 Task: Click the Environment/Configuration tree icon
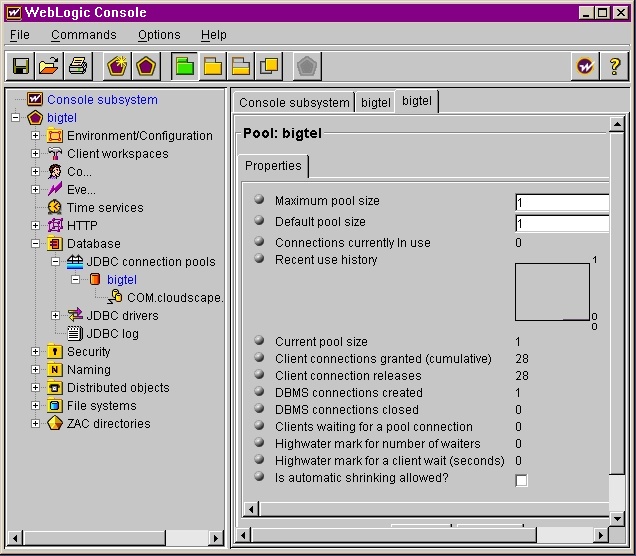55,135
